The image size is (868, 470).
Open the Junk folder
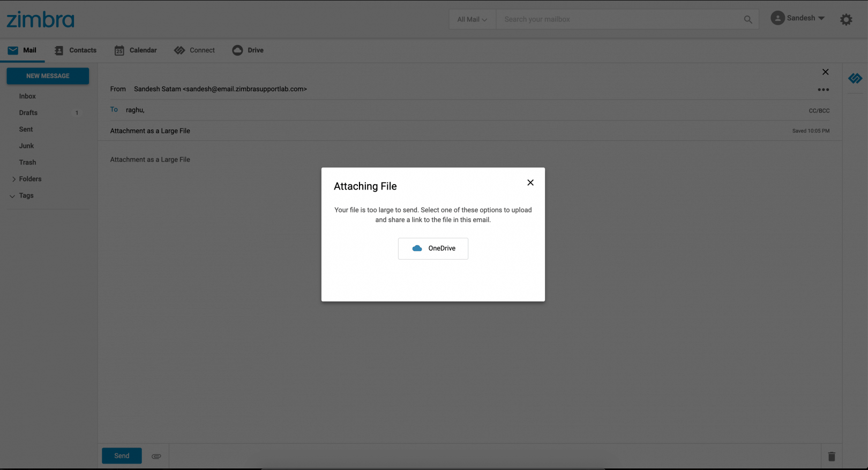click(26, 146)
